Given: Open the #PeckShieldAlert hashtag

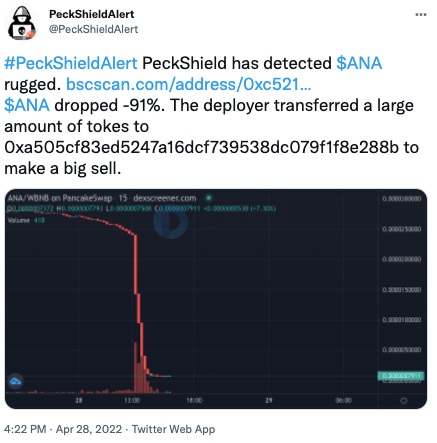Looking at the screenshot, I should [71, 63].
